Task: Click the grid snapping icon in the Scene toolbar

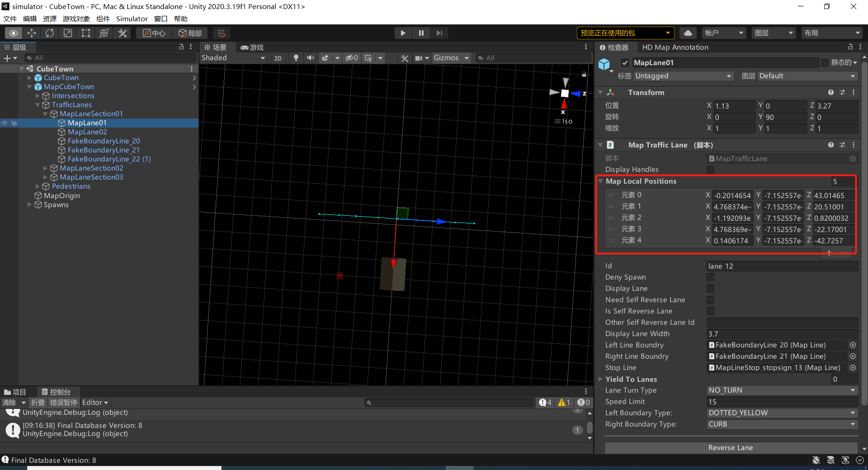Action: click(x=221, y=33)
